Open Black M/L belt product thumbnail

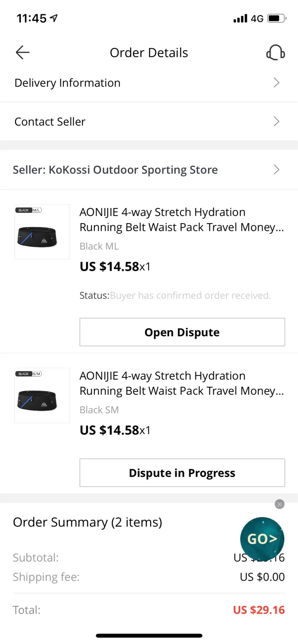(42, 232)
